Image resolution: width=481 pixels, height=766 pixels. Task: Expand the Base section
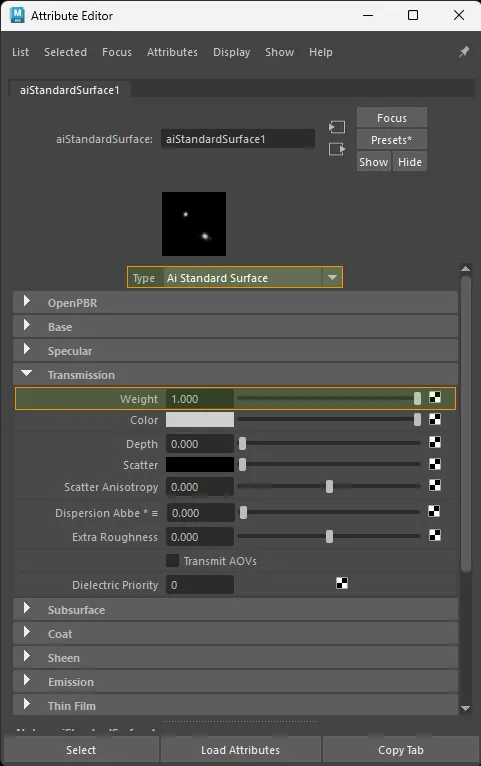[x=235, y=327]
